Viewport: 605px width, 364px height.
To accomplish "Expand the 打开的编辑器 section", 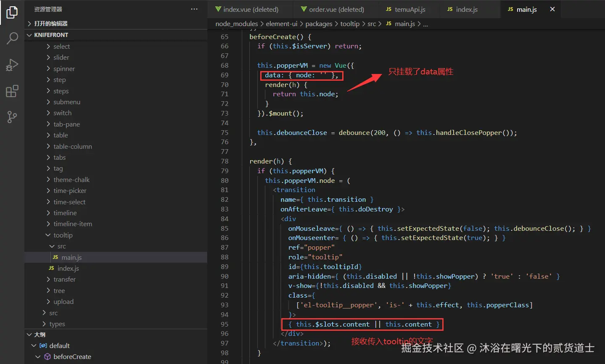I will tap(116, 24).
